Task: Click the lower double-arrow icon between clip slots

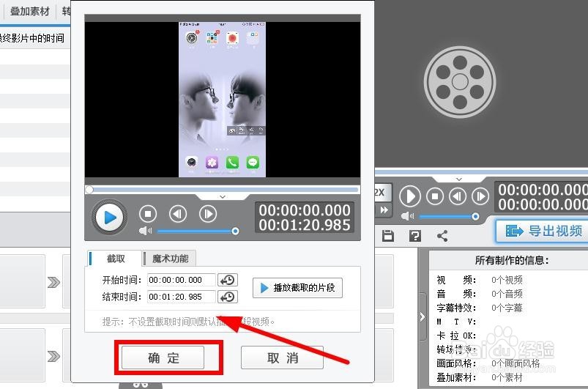Action: [x=53, y=356]
